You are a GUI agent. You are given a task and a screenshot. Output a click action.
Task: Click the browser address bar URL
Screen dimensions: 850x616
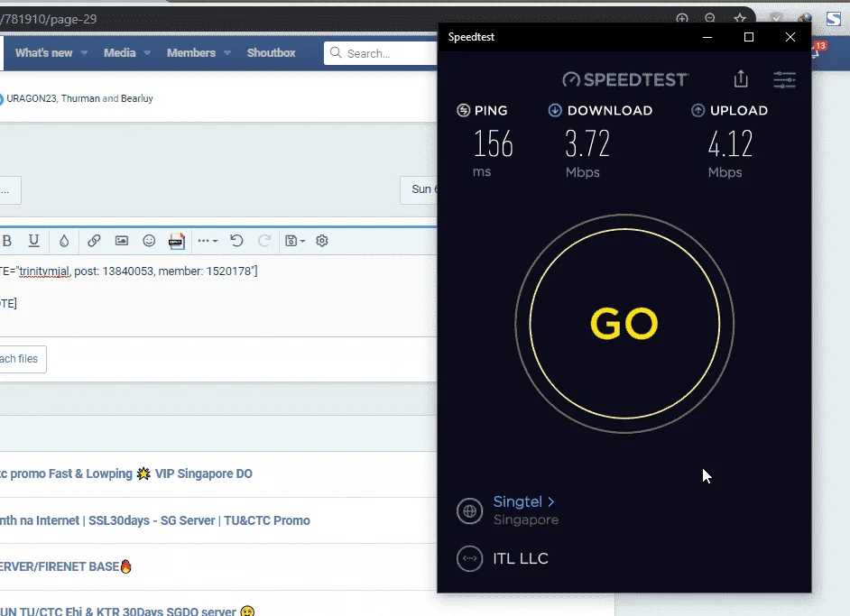coord(48,20)
